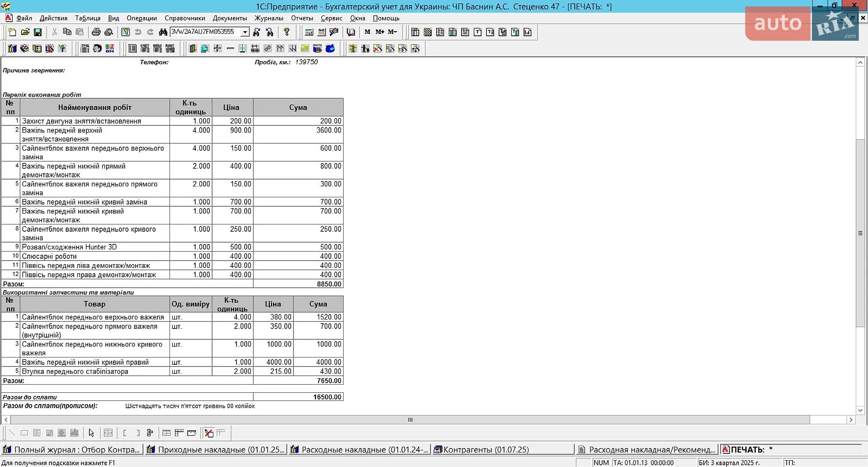Click the total sum cell 16500.00
868x467 pixels.
(x=298, y=397)
